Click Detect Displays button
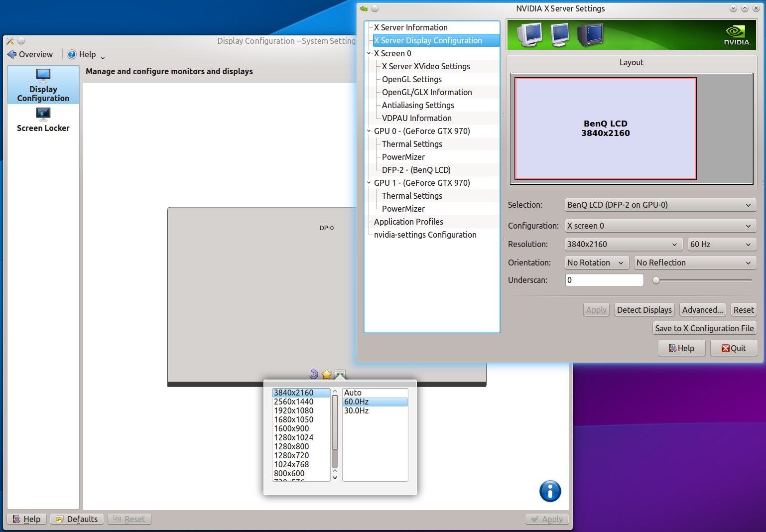The height and width of the screenshot is (532, 766). (644, 310)
